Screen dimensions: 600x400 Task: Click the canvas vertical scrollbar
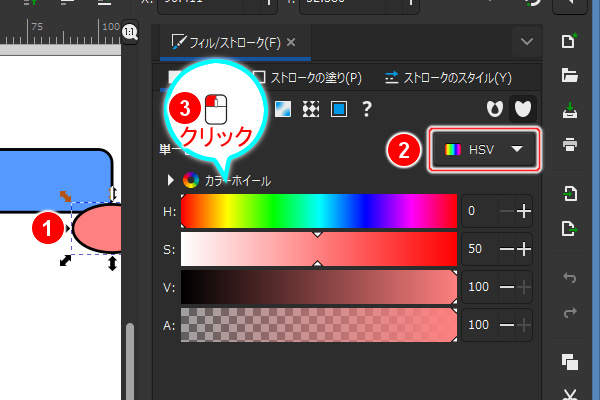pos(130,362)
